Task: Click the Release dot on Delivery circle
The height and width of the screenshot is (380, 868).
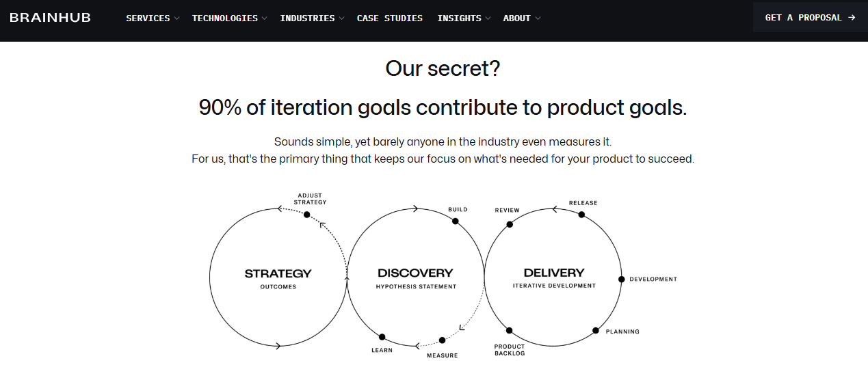Action: [581, 215]
